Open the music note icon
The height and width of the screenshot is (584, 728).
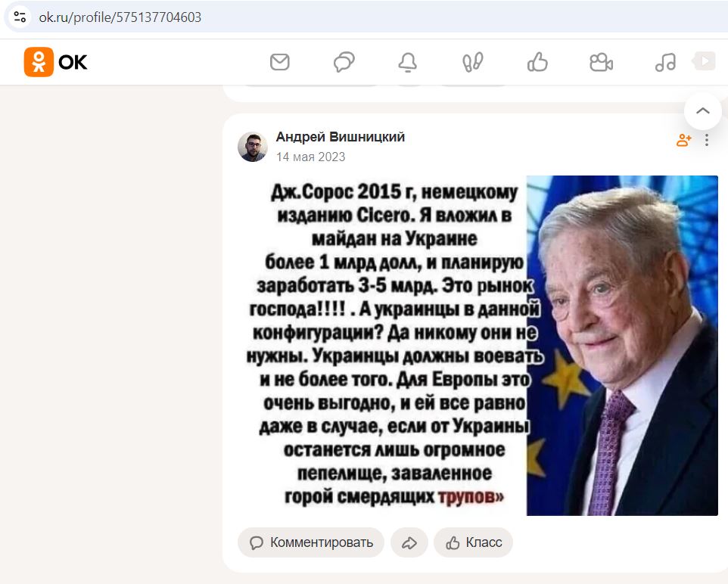click(665, 62)
